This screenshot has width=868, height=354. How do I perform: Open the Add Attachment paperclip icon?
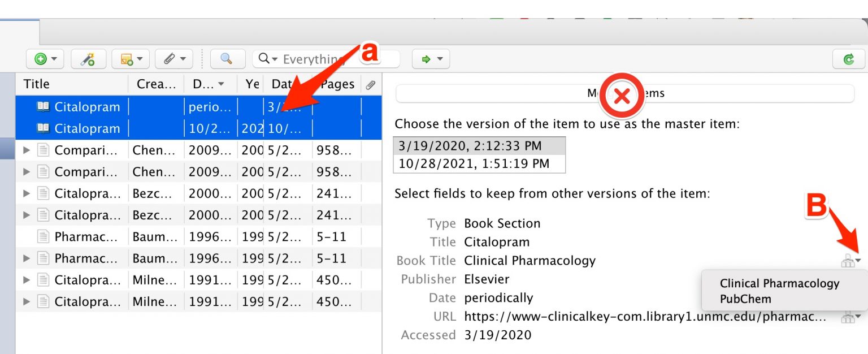tap(170, 58)
